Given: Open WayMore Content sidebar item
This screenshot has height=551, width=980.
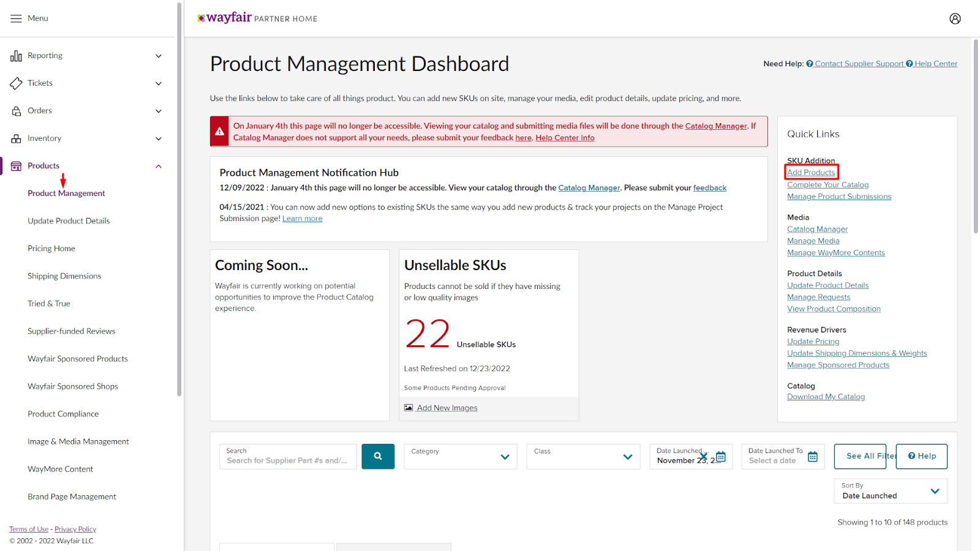Looking at the screenshot, I should [61, 469].
